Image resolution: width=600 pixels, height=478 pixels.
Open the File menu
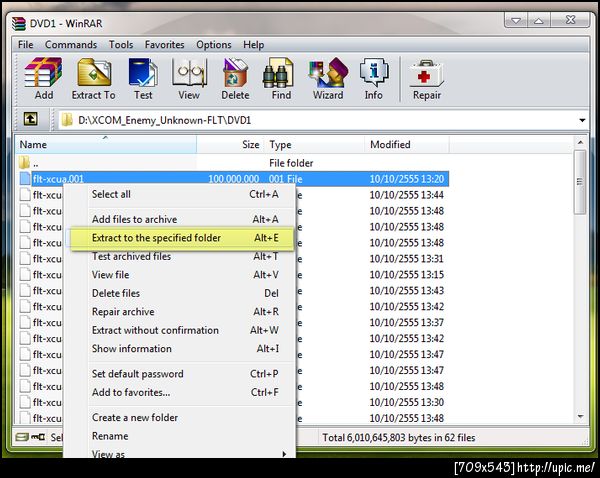tap(26, 45)
